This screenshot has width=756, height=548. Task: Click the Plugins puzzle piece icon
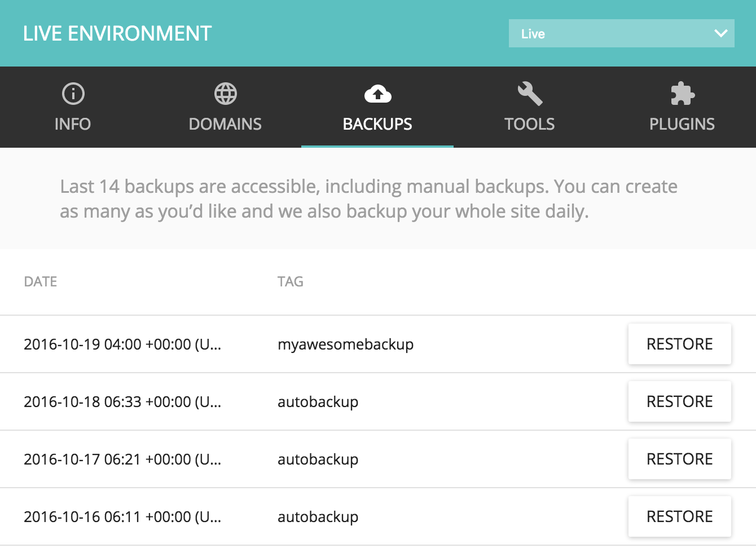[682, 93]
